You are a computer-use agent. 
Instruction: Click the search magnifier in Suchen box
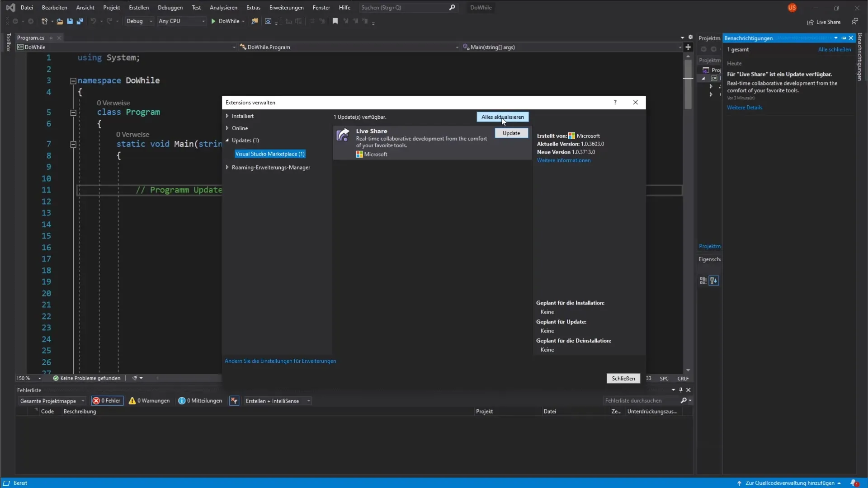[452, 8]
